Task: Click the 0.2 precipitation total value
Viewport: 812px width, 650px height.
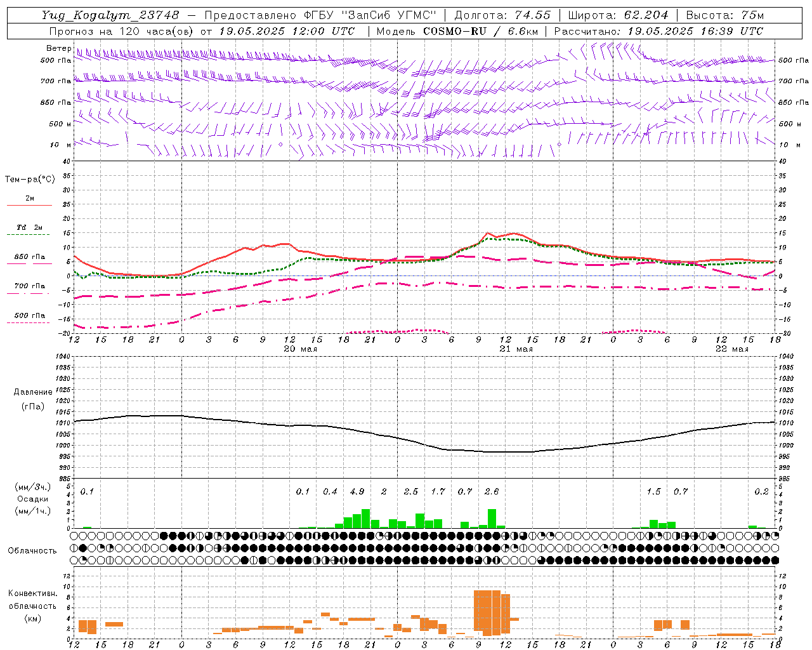Action: [761, 491]
